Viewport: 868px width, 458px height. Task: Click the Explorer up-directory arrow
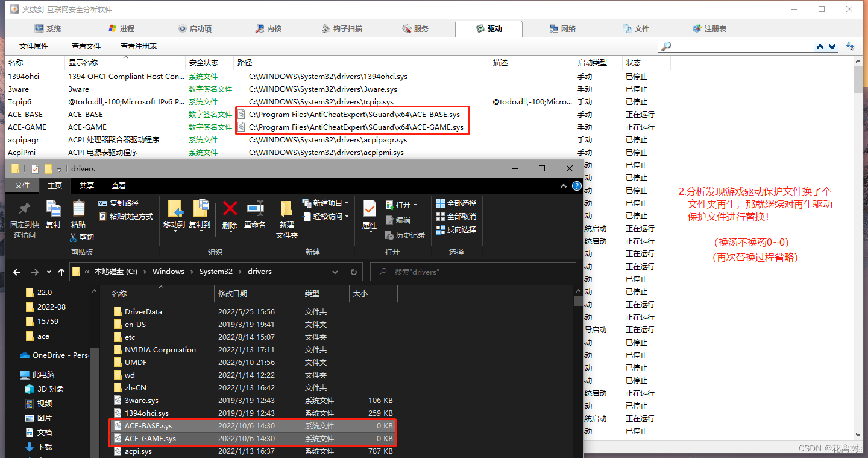tap(61, 272)
